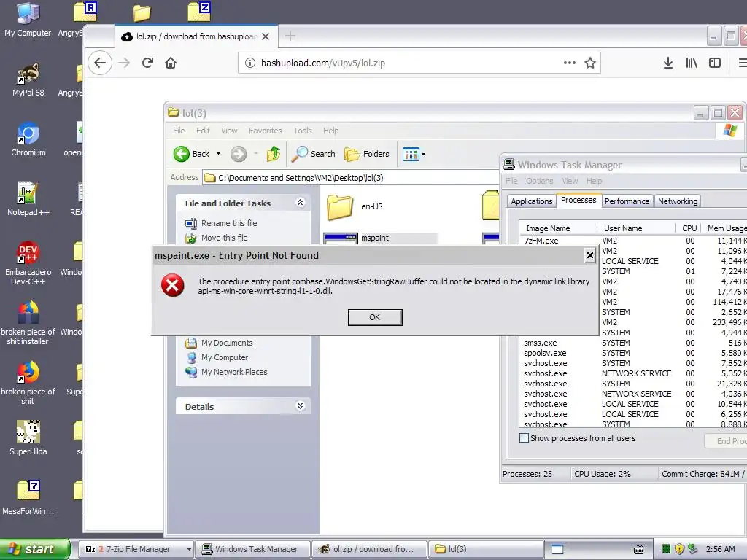Open My Computer desktop icon
Image resolution: width=747 pixels, height=560 pixels.
(x=28, y=19)
